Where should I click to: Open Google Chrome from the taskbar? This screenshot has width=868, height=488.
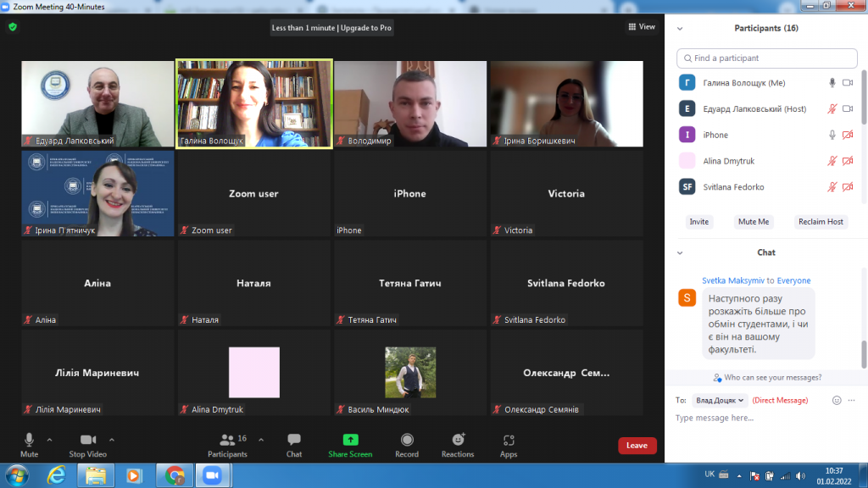175,475
